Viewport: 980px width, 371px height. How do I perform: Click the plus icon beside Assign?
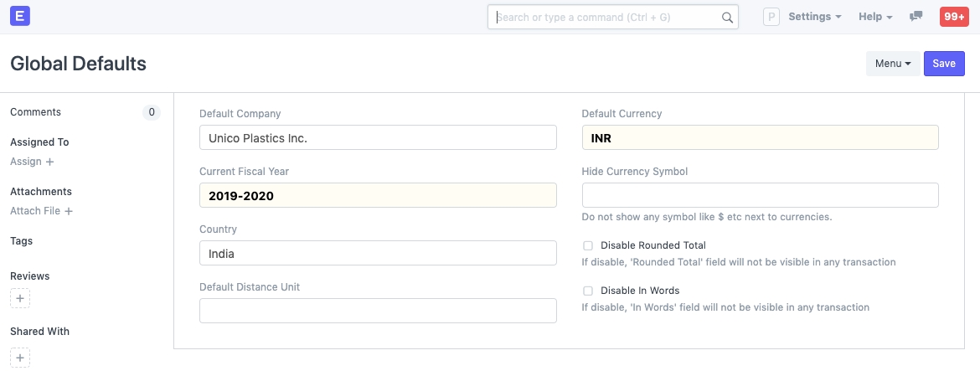(x=49, y=162)
